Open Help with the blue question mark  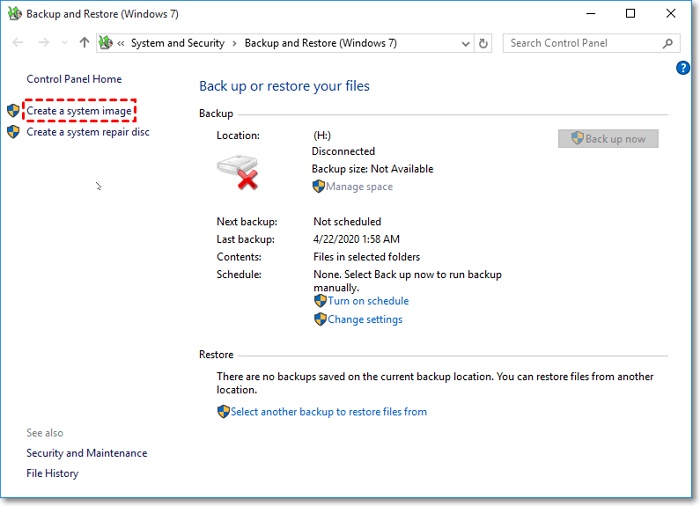[683, 68]
